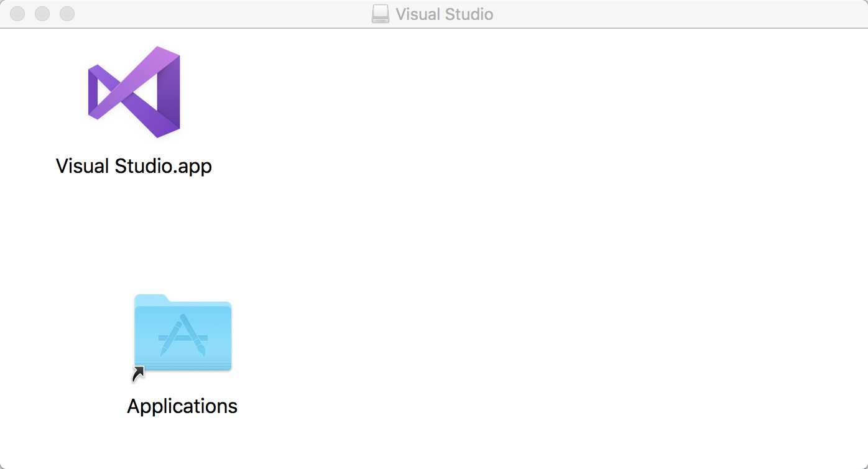This screenshot has height=469, width=868.
Task: Click the "Visual Studio.app" file name label
Action: (x=134, y=166)
